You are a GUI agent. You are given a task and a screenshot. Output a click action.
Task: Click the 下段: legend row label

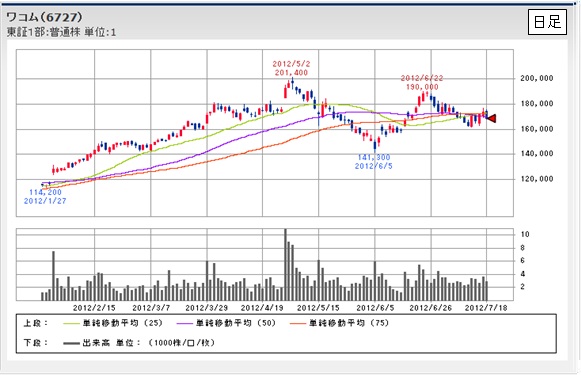(x=36, y=342)
